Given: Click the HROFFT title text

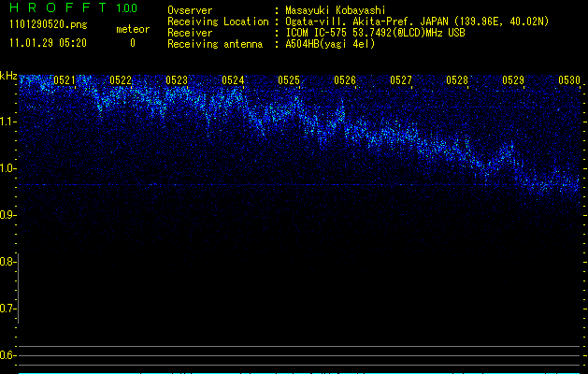Looking at the screenshot, I should click(58, 8).
